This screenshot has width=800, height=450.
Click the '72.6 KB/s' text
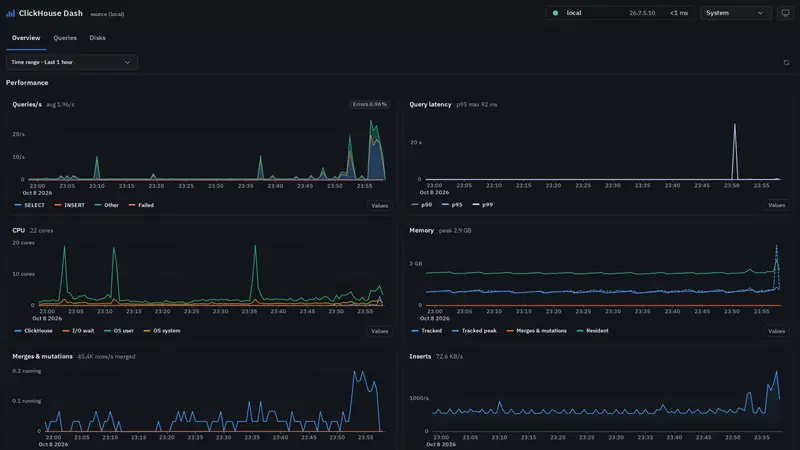[449, 357]
